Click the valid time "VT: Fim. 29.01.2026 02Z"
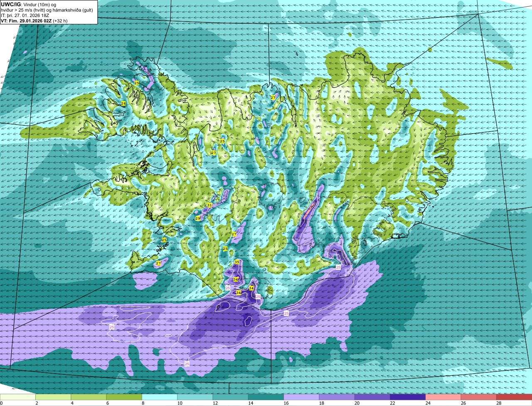The height and width of the screenshot is (406, 532). tap(27, 20)
